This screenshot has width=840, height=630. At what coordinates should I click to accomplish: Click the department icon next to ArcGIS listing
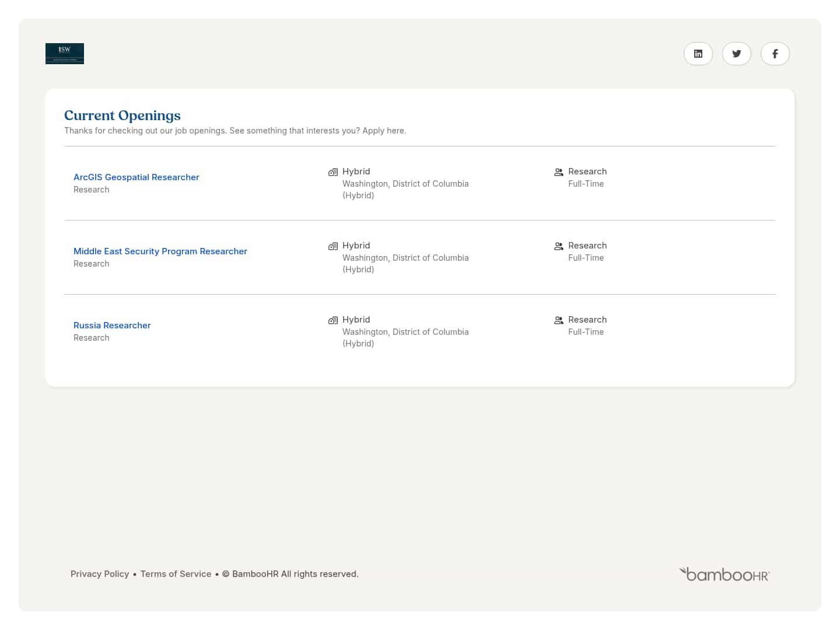pos(558,171)
